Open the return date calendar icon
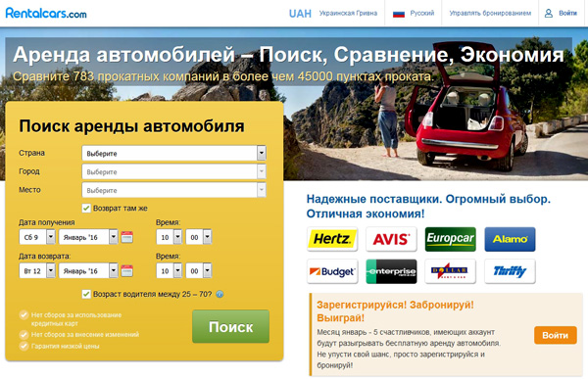This screenshot has height=380, width=588. click(x=126, y=271)
